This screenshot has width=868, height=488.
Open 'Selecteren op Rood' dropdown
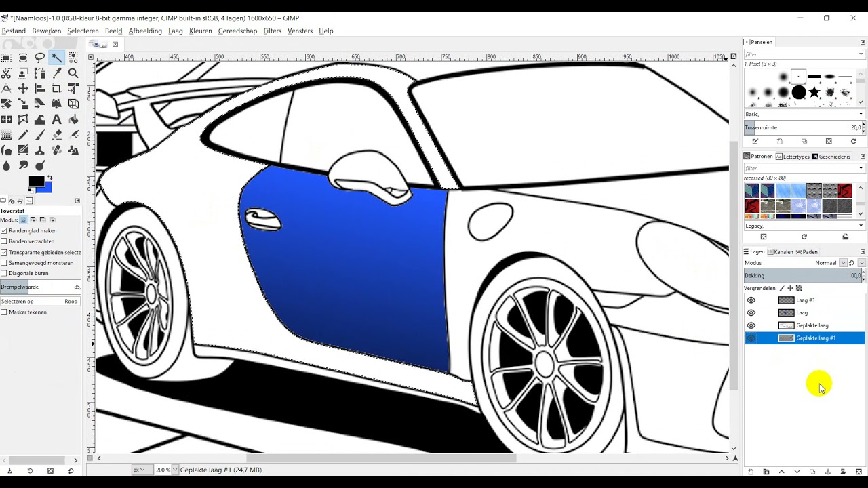coord(40,301)
